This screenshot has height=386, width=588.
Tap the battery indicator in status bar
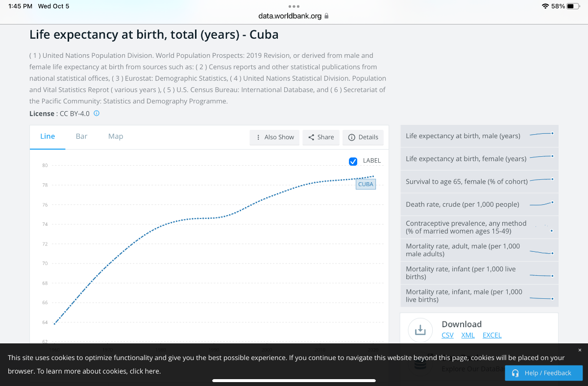tap(573, 6)
